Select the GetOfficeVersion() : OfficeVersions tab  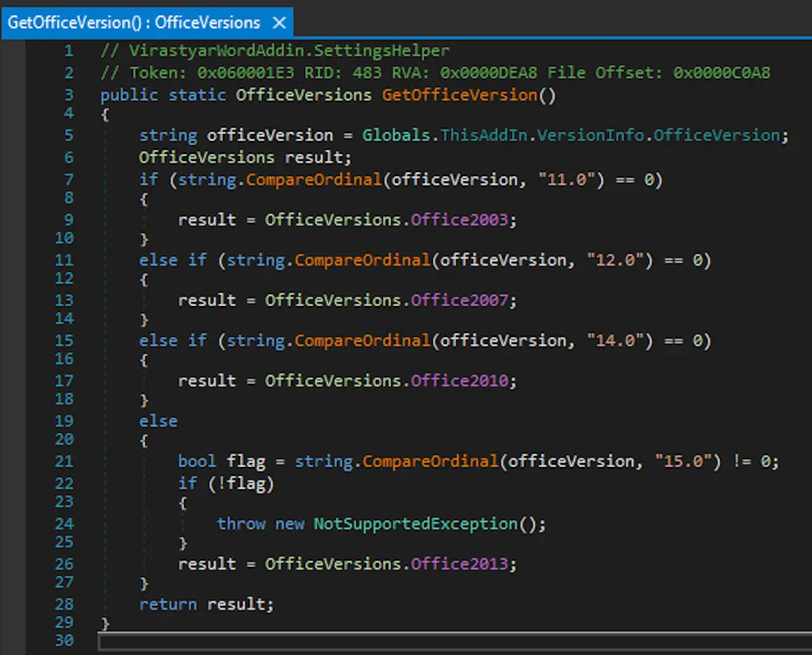click(x=133, y=22)
